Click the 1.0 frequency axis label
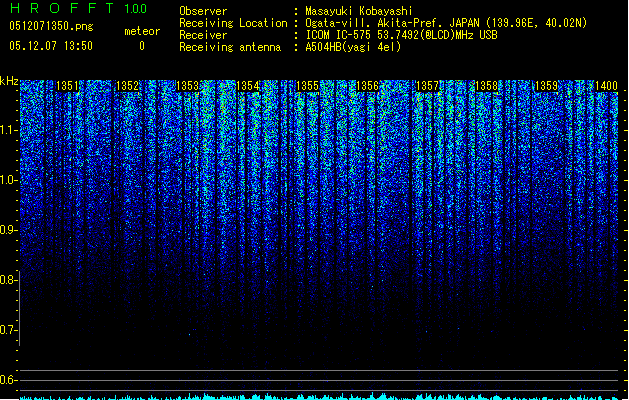 [9, 180]
